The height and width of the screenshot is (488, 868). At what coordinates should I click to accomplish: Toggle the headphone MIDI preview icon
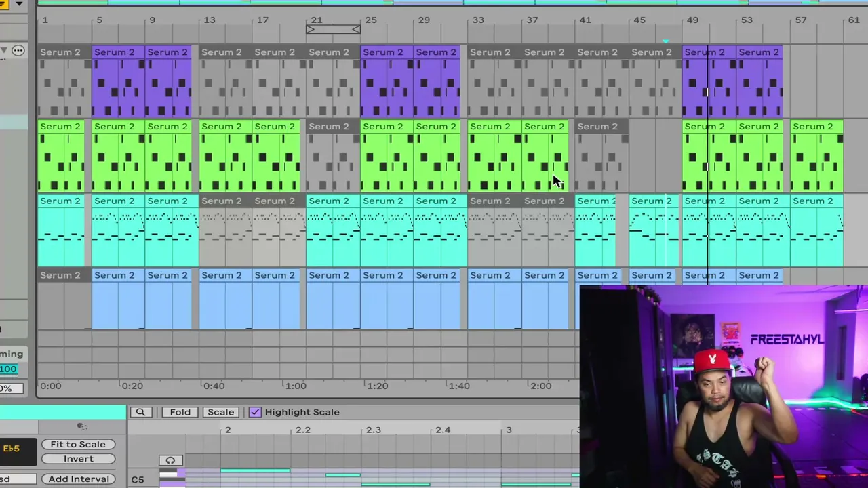(170, 460)
